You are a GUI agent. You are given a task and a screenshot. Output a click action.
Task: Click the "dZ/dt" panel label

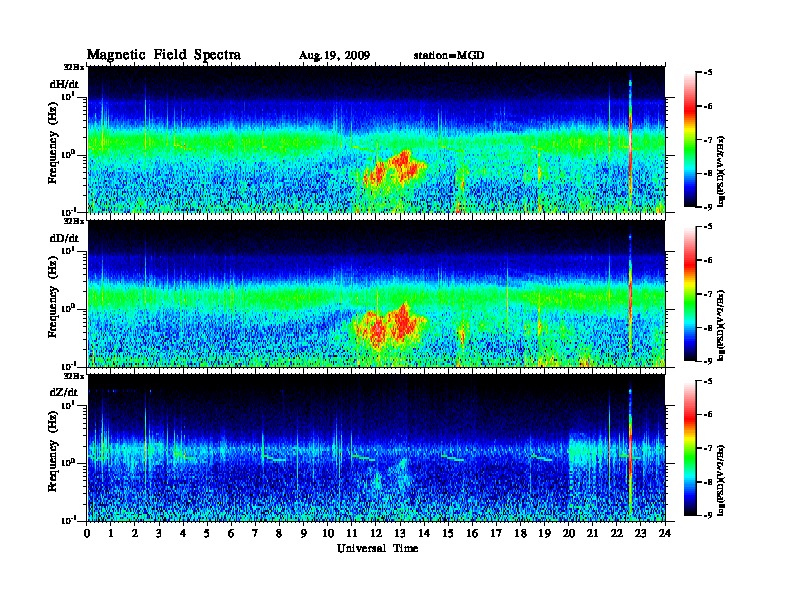point(64,392)
